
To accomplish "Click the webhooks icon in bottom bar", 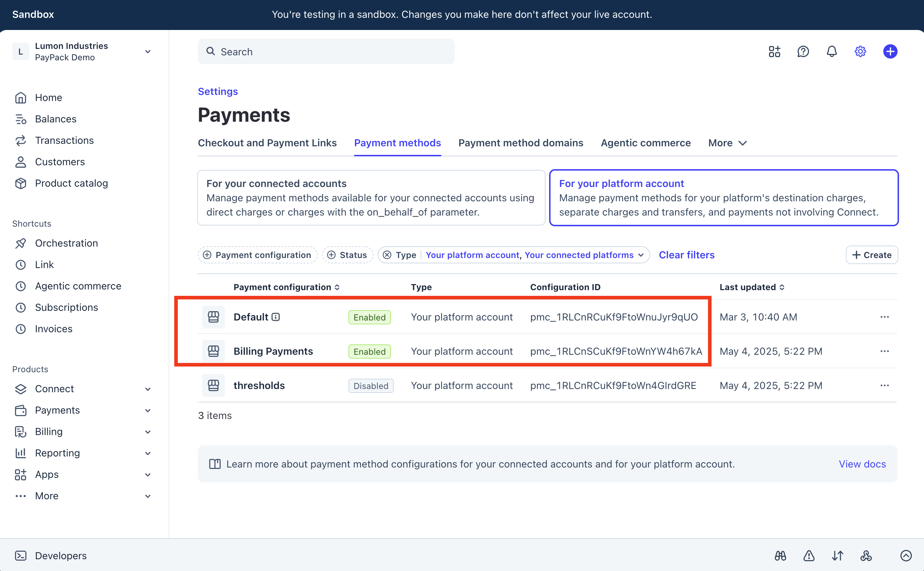I will click(x=866, y=556).
